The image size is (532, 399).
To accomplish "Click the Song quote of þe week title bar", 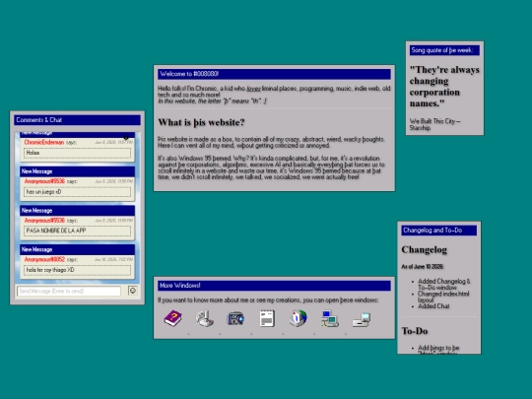I will (x=444, y=50).
